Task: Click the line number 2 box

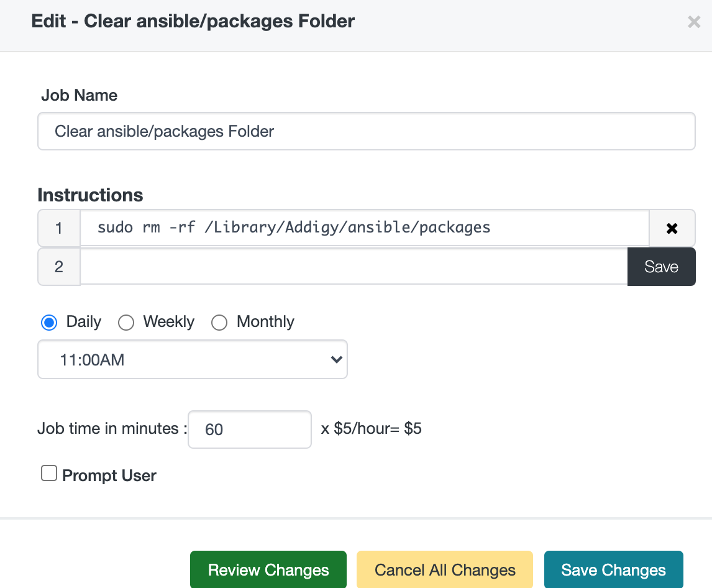Action: point(59,267)
